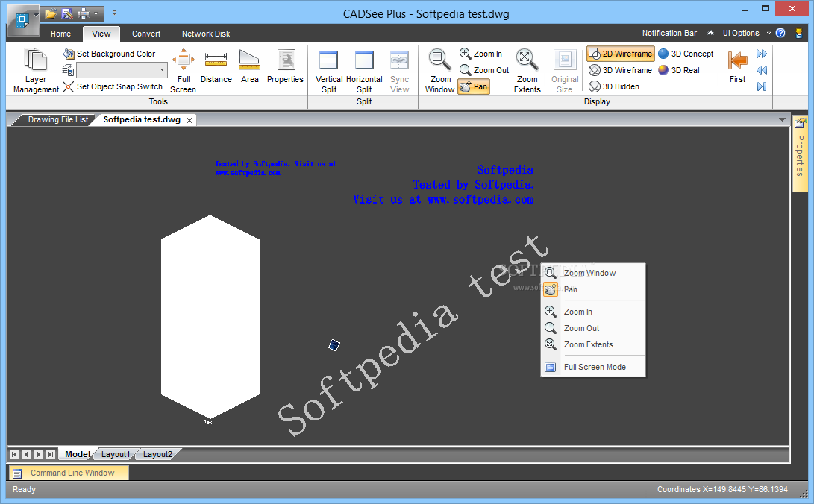Select 3D Hidden display mode
The width and height of the screenshot is (814, 504).
(614, 86)
